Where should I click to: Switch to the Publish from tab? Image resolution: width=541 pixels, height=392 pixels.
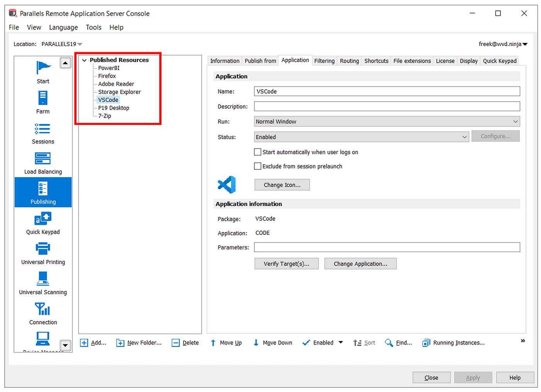[x=260, y=61]
